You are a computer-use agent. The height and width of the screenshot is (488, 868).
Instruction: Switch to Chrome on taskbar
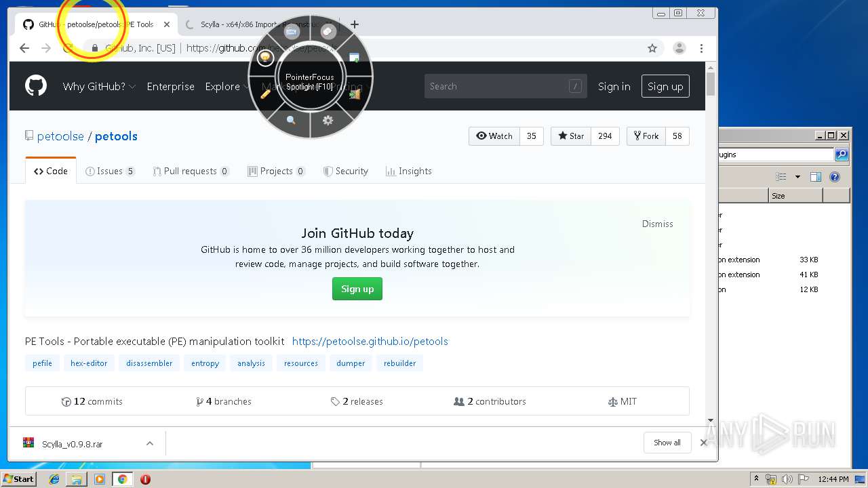tap(122, 479)
